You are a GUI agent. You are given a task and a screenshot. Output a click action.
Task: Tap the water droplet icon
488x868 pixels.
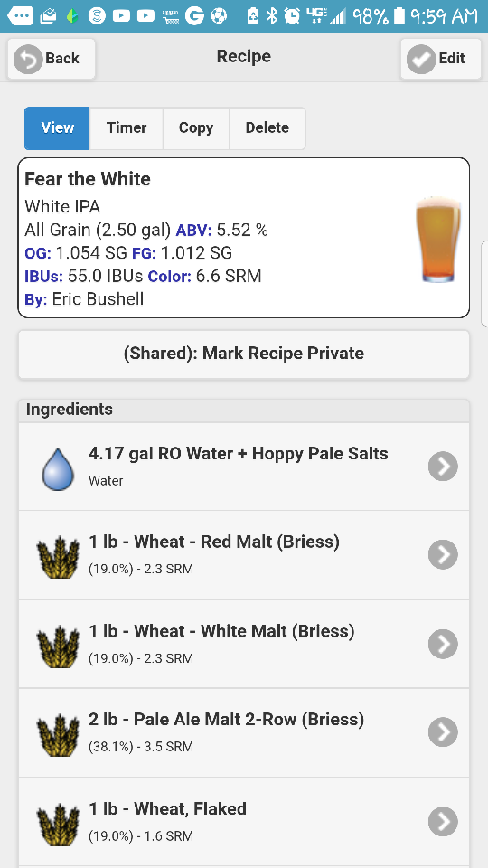[x=58, y=469]
